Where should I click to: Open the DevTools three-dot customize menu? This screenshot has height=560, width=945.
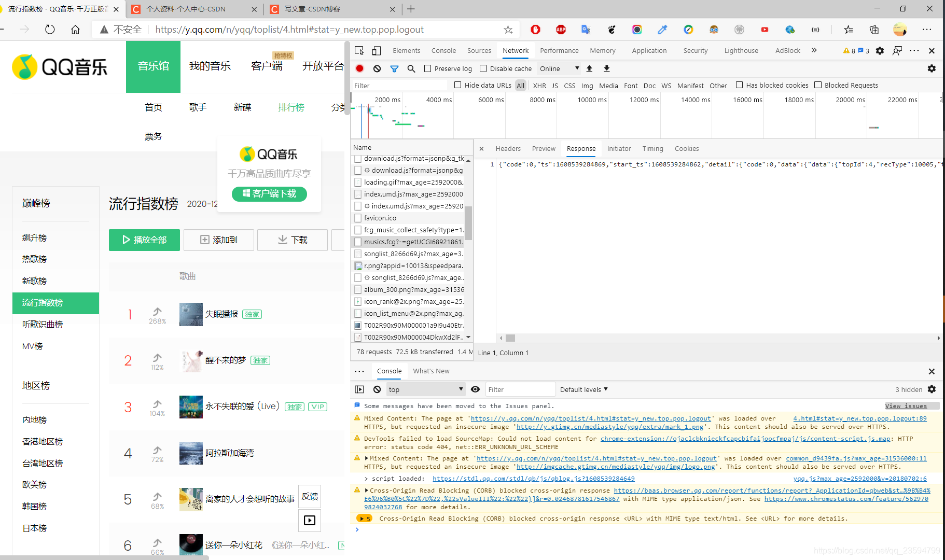tap(914, 50)
